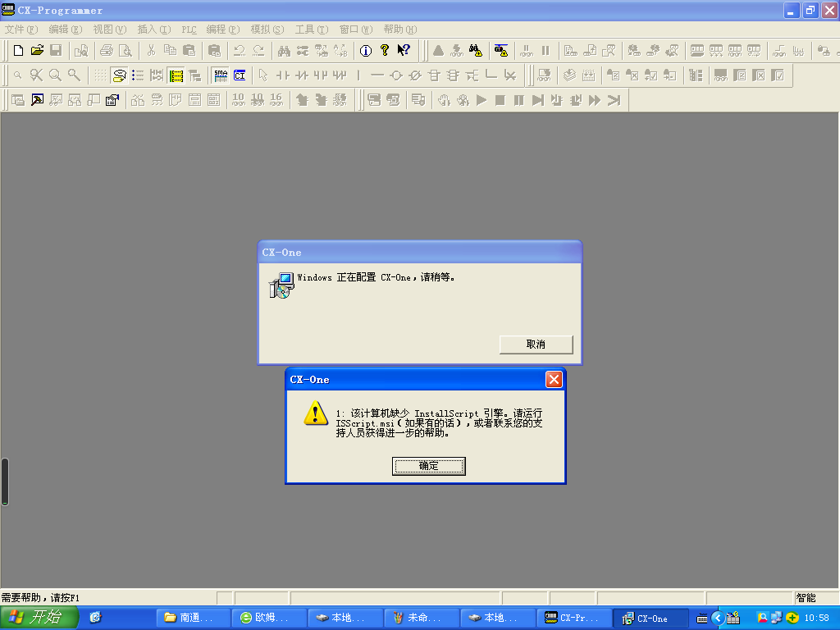Open a file using the open folder icon
The height and width of the screenshot is (630, 840).
pyautogui.click(x=37, y=51)
